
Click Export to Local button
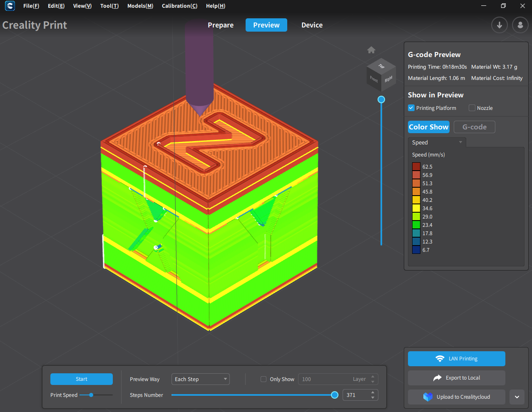pos(456,378)
